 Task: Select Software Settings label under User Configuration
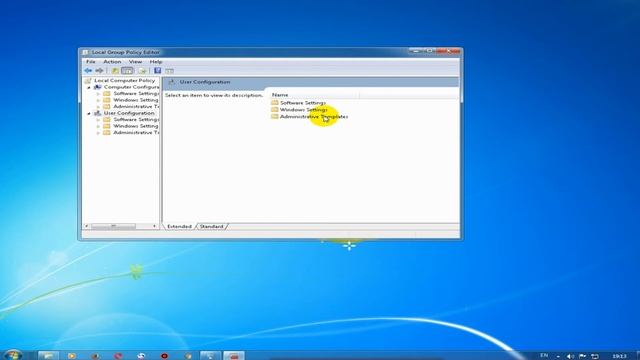136,120
